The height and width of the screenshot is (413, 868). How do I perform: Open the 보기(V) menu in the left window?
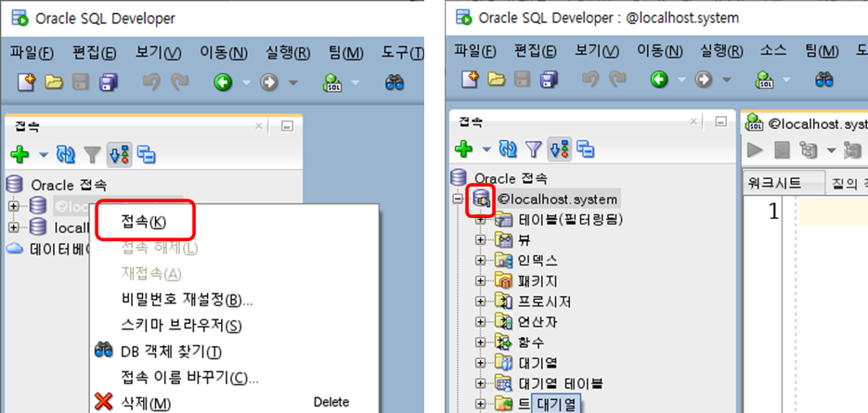(159, 53)
